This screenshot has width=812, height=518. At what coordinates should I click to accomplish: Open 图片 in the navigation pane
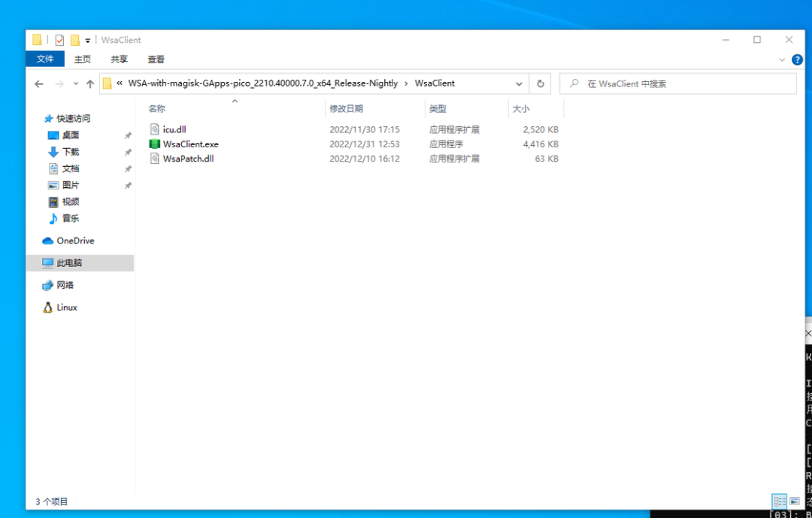click(x=71, y=185)
